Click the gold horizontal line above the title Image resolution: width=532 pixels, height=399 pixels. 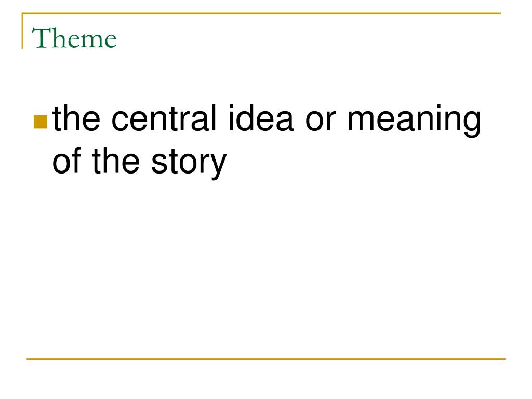click(262, 14)
